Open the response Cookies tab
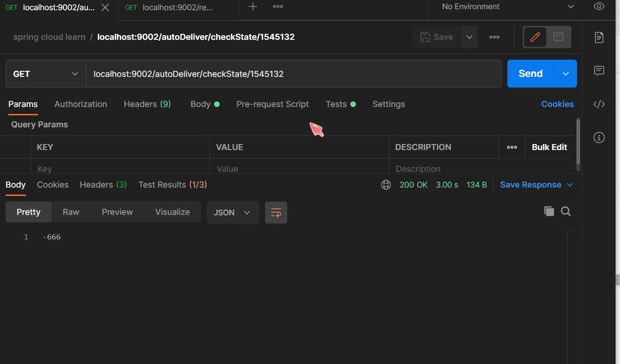Image resolution: width=620 pixels, height=364 pixels. tap(53, 185)
